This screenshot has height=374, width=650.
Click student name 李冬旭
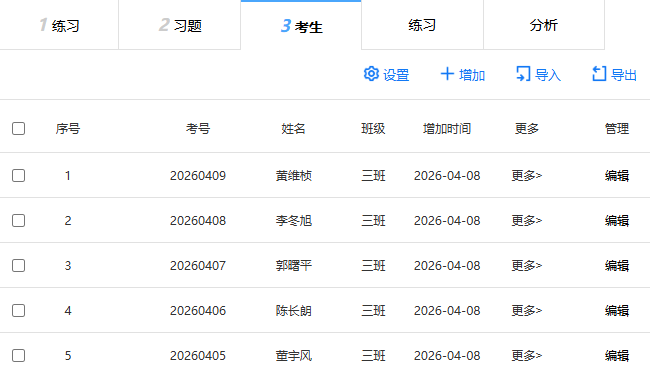point(293,221)
